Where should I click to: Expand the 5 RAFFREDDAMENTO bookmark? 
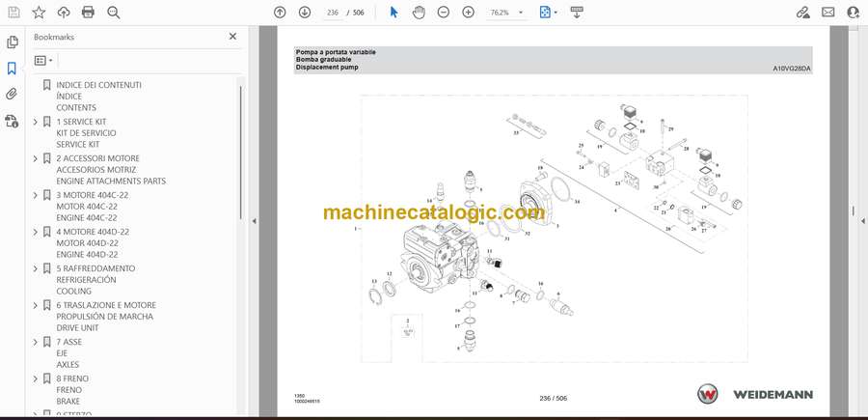(36, 268)
